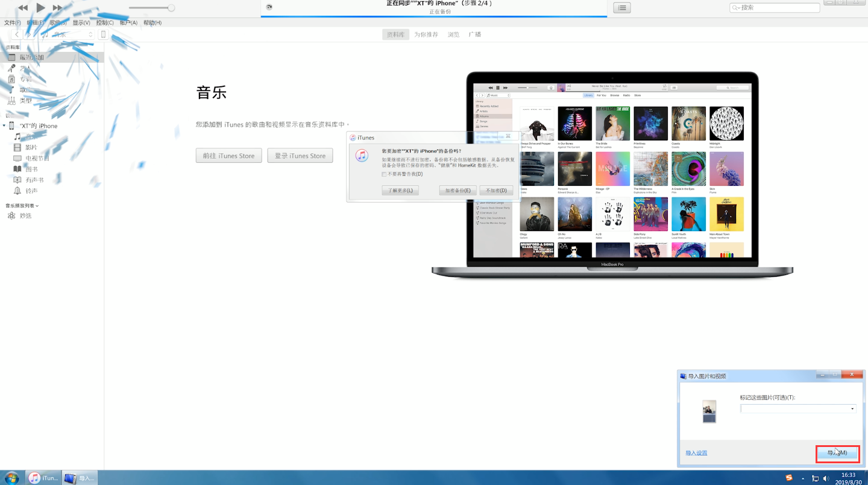
Task: Switch to the 资料库 tab
Action: click(x=395, y=34)
